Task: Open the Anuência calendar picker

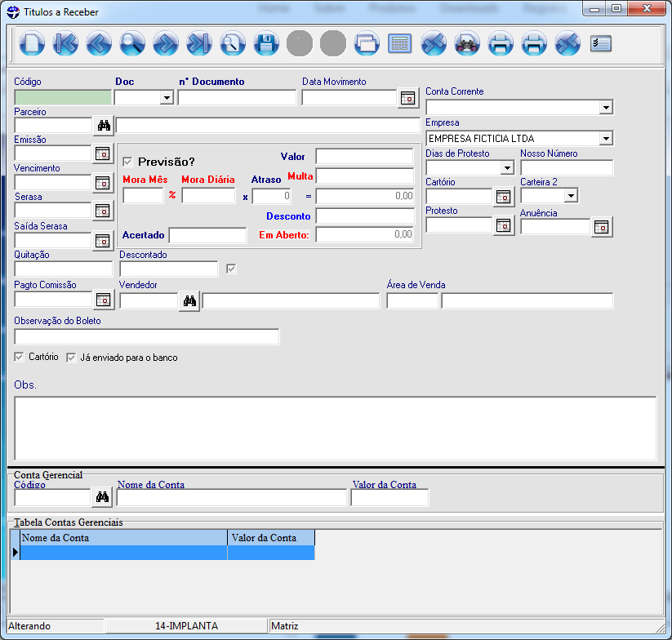Action: (602, 227)
